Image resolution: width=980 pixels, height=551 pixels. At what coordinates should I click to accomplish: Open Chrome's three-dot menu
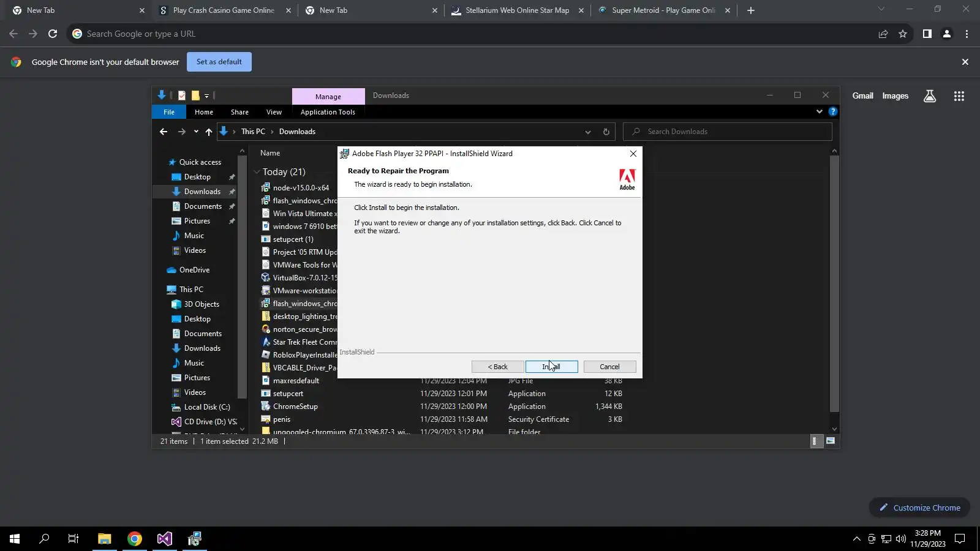[x=967, y=34]
